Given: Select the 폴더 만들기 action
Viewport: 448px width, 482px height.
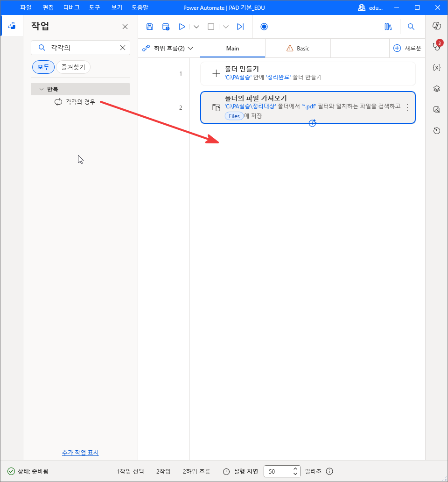Looking at the screenshot, I should pyautogui.click(x=308, y=73).
